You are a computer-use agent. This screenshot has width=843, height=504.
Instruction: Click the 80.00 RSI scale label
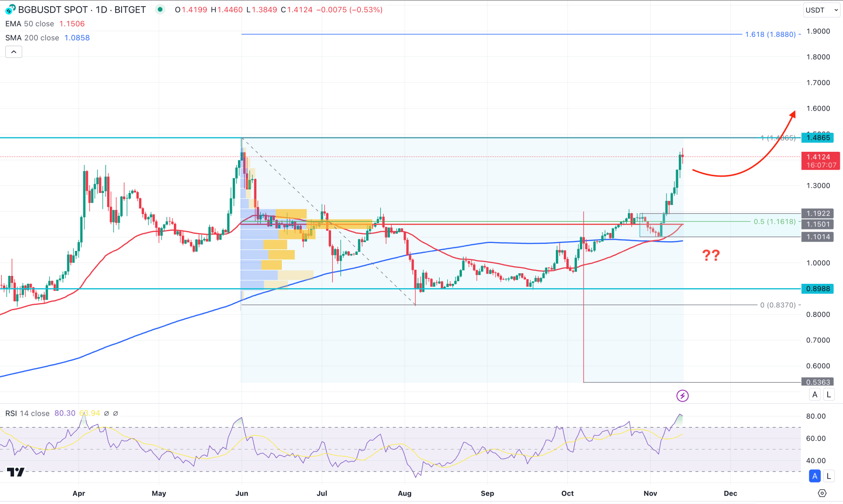pos(816,416)
